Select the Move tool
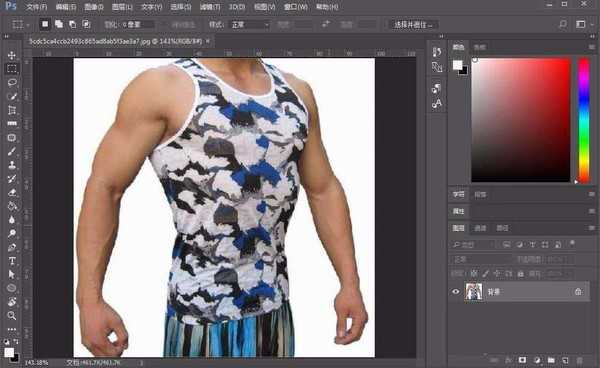Viewport: 600px width, 368px height. 12,55
